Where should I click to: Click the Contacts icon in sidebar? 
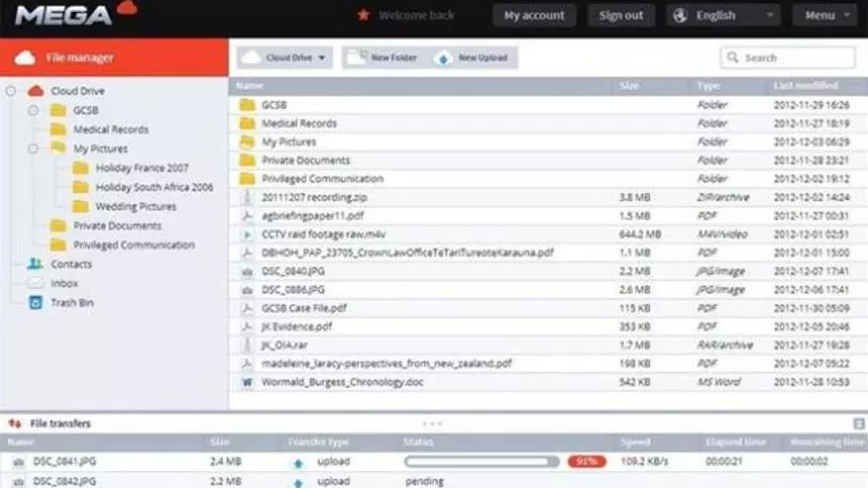point(36,264)
